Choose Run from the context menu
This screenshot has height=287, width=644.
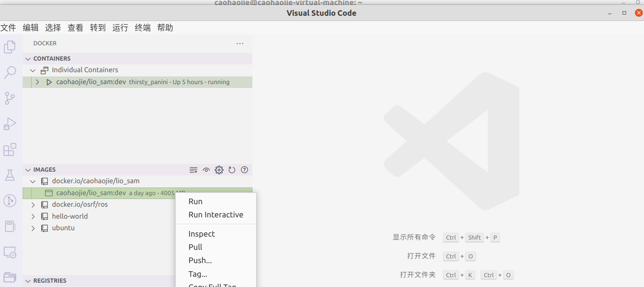click(216, 202)
